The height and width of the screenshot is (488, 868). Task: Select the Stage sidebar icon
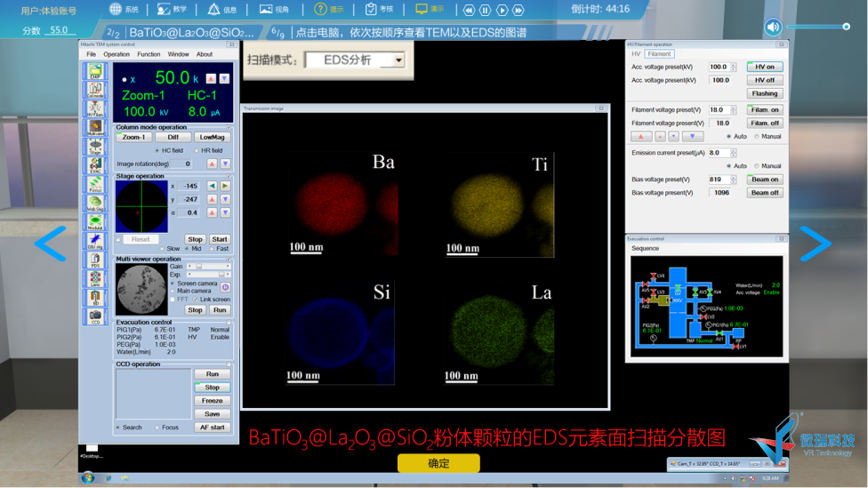95,146
